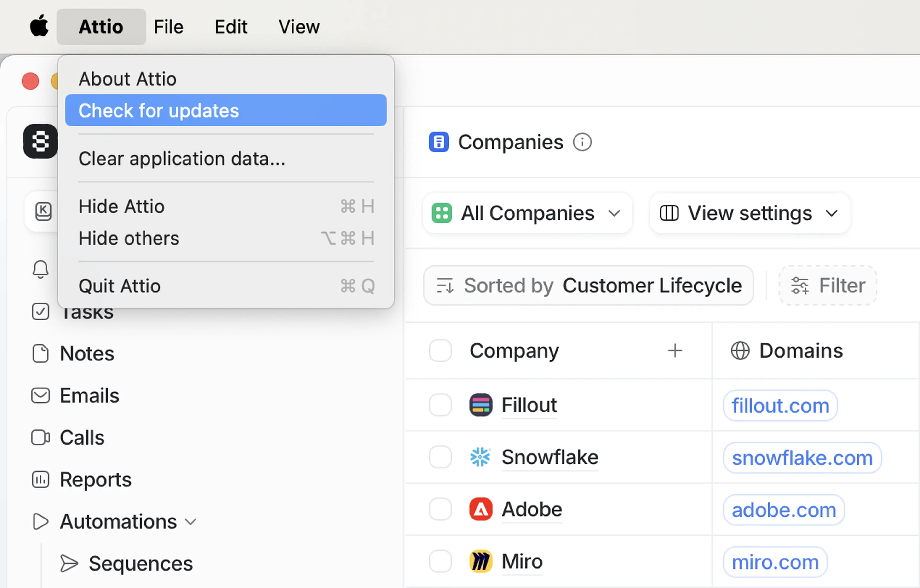Image resolution: width=920 pixels, height=588 pixels.
Task: Tick the Fillout row checkbox
Action: point(440,405)
